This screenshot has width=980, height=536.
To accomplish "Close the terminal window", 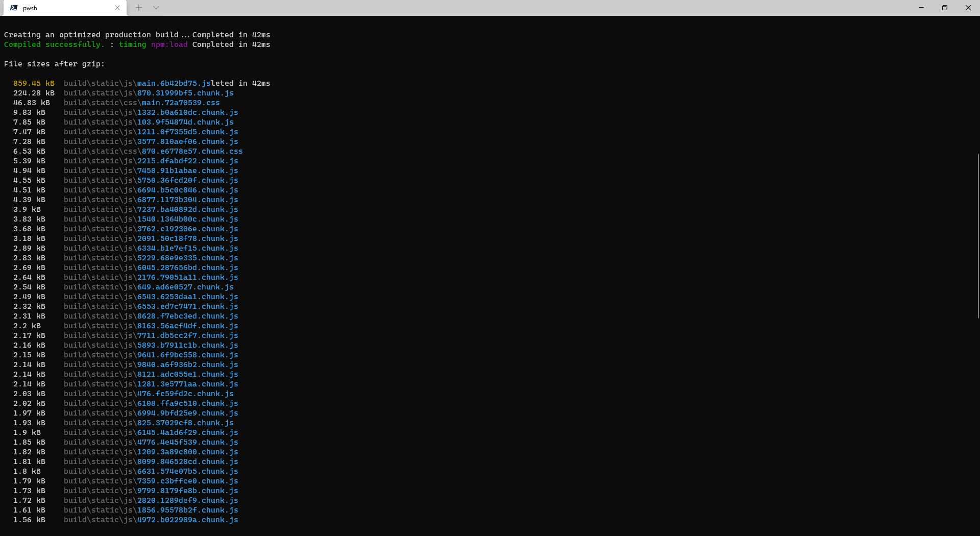I will pyautogui.click(x=968, y=8).
